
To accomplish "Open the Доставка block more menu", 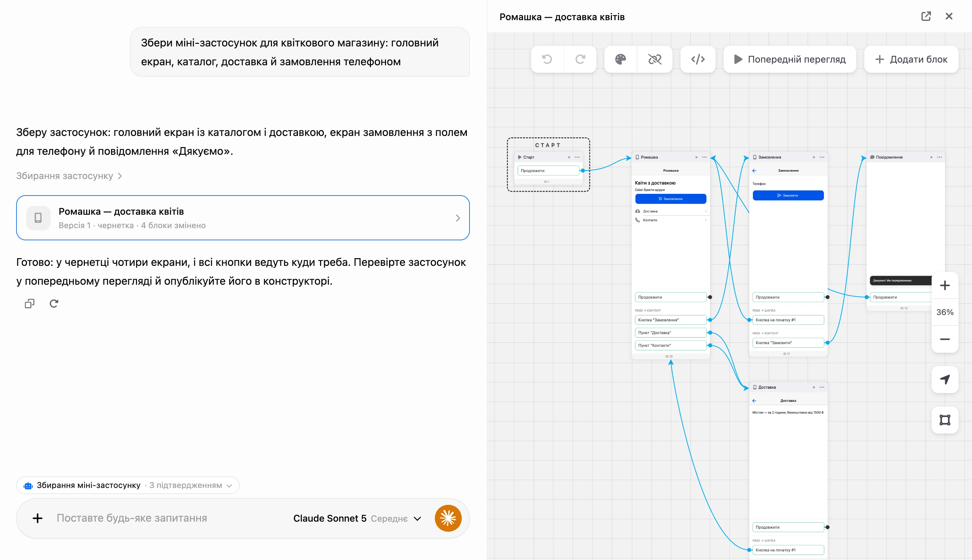I will click(822, 387).
